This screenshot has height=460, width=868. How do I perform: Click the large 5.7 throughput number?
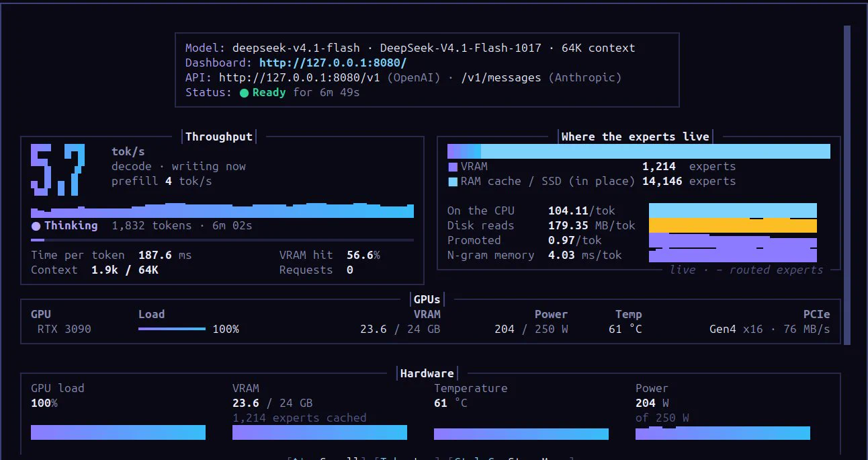[x=58, y=169]
